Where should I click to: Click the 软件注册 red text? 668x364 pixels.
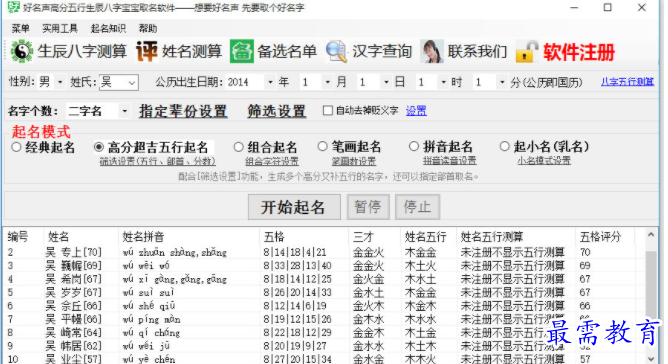click(579, 52)
